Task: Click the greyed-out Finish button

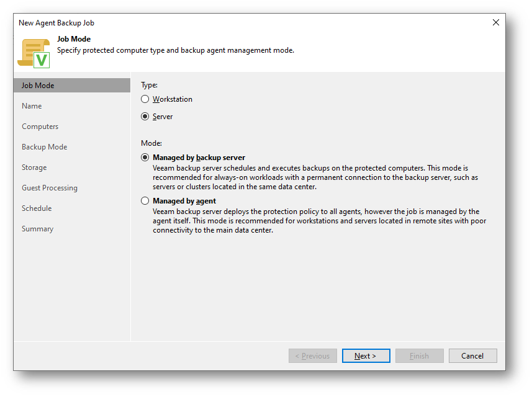Action: (x=419, y=356)
